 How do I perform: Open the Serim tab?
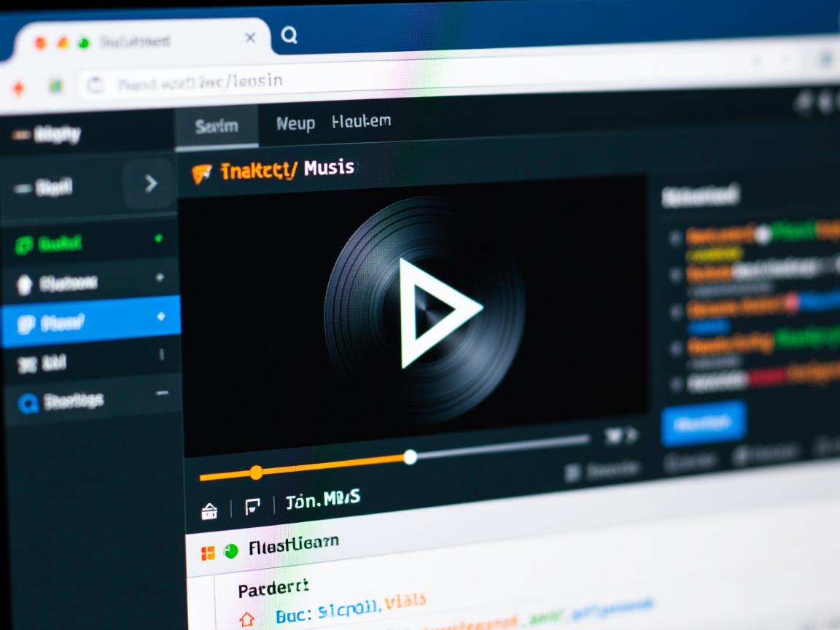click(217, 126)
